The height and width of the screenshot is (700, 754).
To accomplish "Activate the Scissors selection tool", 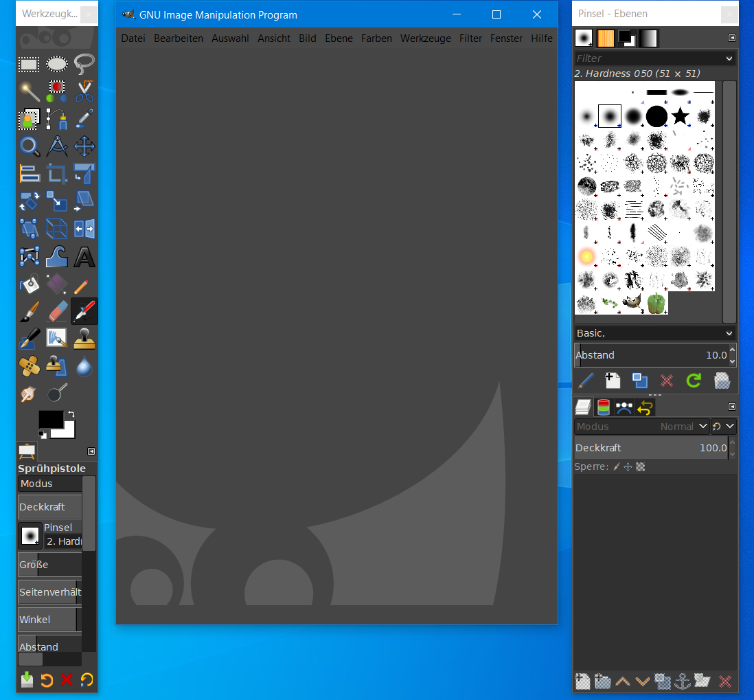I will [x=84, y=91].
